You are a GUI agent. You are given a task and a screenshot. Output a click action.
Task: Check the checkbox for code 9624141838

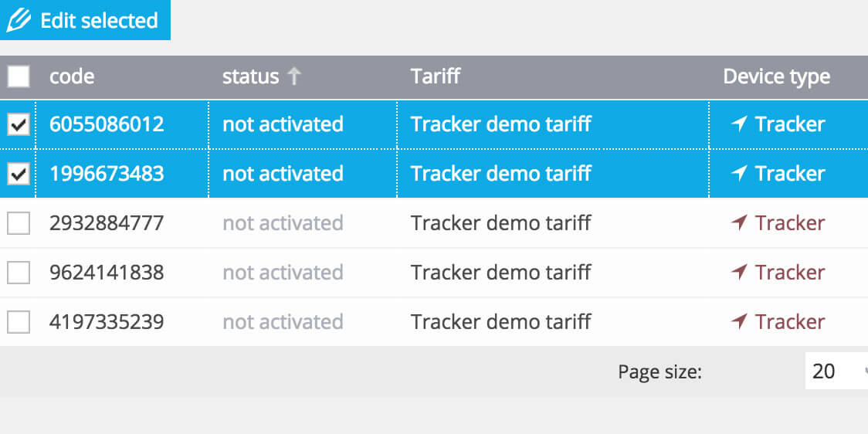pyautogui.click(x=19, y=273)
